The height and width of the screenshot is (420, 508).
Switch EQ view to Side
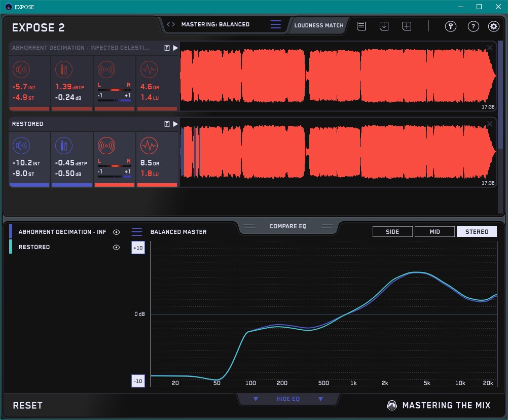coord(392,232)
